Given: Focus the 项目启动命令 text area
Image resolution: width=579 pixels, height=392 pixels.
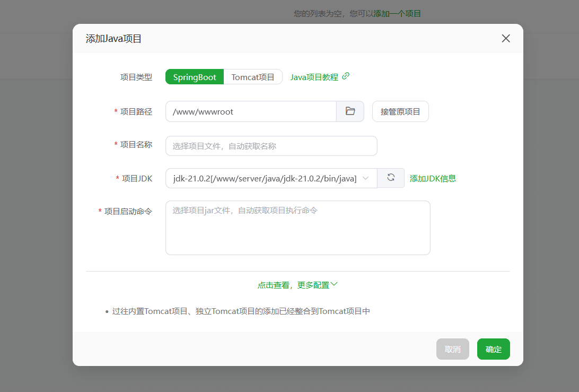Looking at the screenshot, I should click(x=297, y=228).
